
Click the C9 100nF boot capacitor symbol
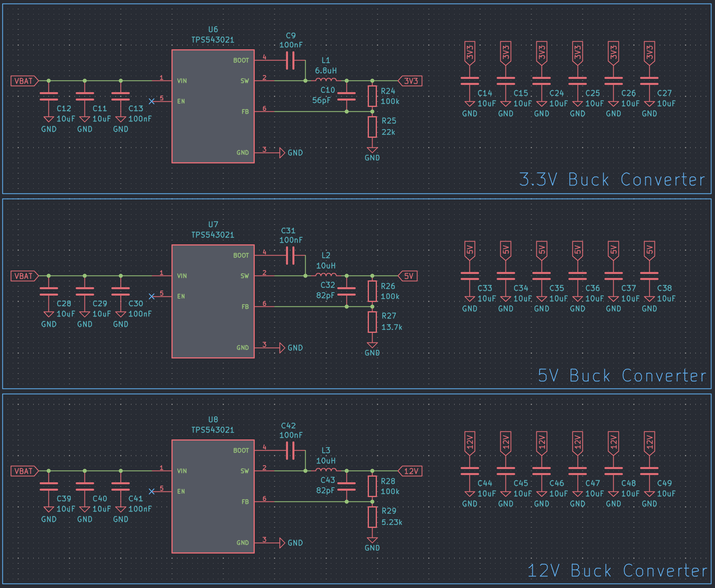[x=291, y=60]
